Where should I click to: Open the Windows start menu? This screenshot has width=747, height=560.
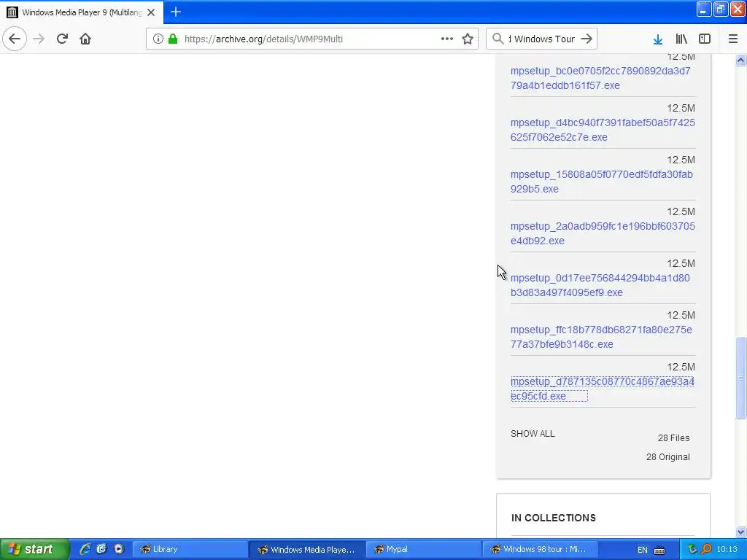(x=34, y=549)
